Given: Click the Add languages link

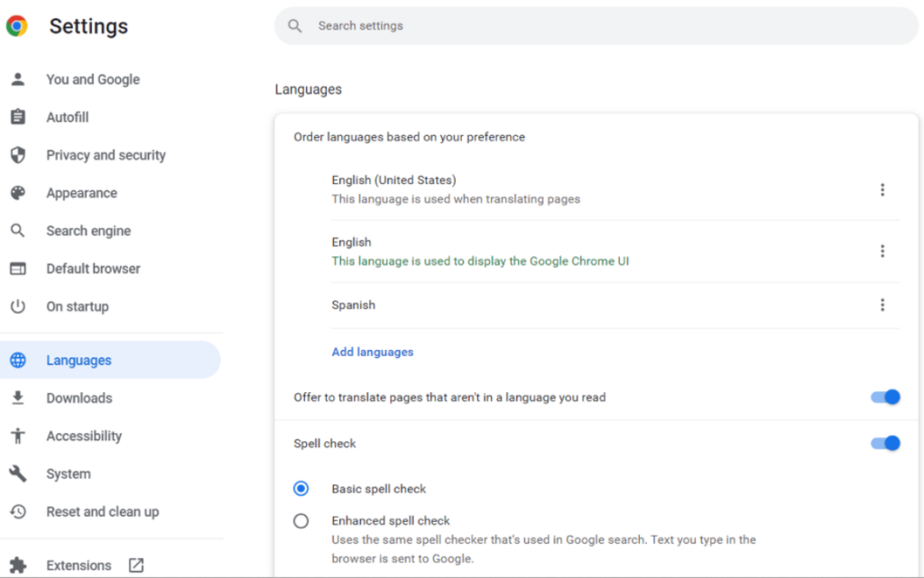Looking at the screenshot, I should [x=373, y=352].
